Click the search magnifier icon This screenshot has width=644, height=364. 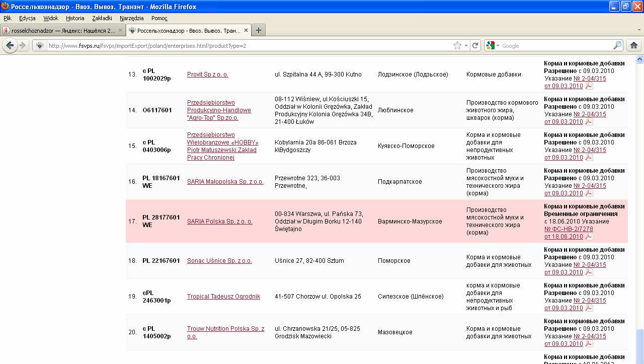[x=617, y=45]
